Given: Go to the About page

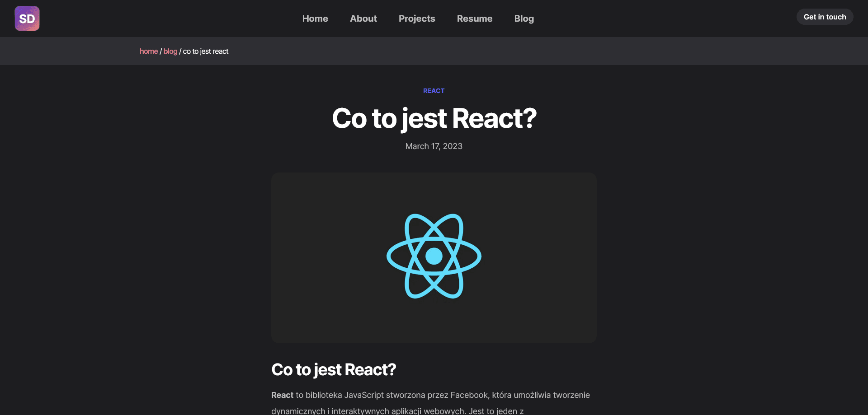Looking at the screenshot, I should click(x=363, y=19).
